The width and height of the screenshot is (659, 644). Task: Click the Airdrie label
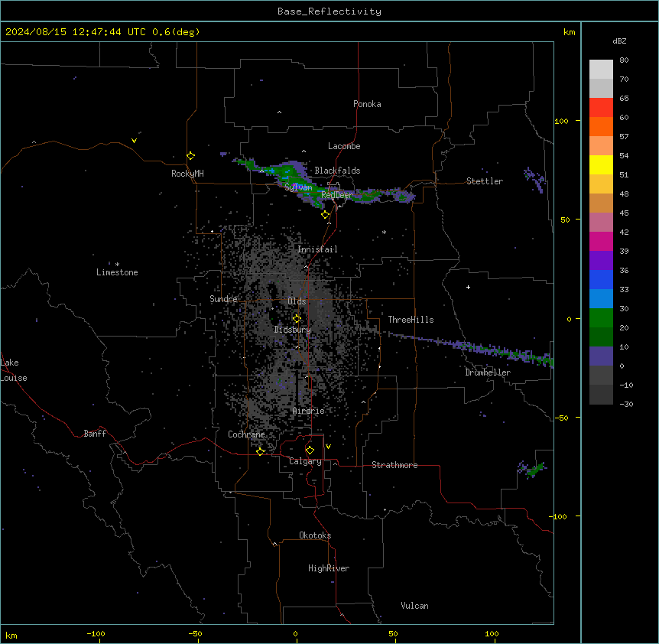308,411
